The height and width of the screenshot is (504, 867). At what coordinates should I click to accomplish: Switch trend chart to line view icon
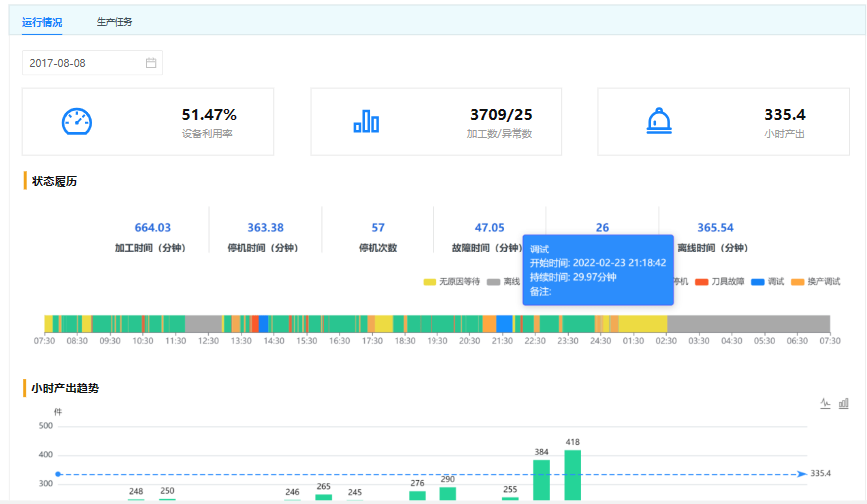click(x=826, y=403)
